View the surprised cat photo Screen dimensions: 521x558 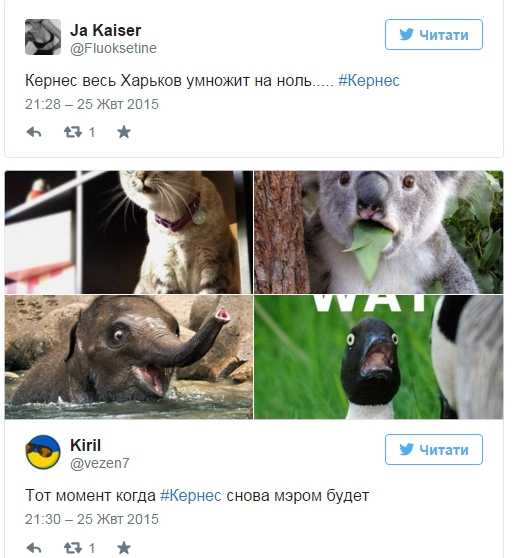tap(129, 232)
